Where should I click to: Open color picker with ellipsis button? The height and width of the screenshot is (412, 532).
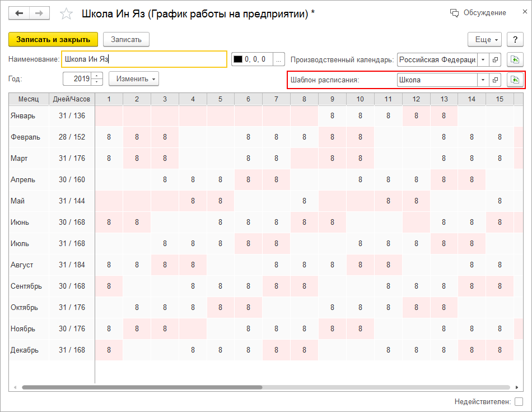(278, 59)
